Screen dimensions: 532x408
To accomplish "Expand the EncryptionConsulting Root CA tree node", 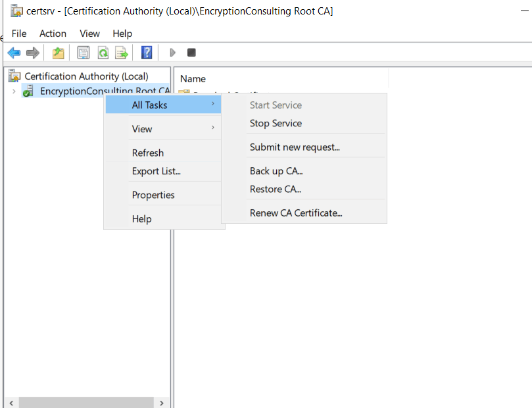I will tap(14, 91).
